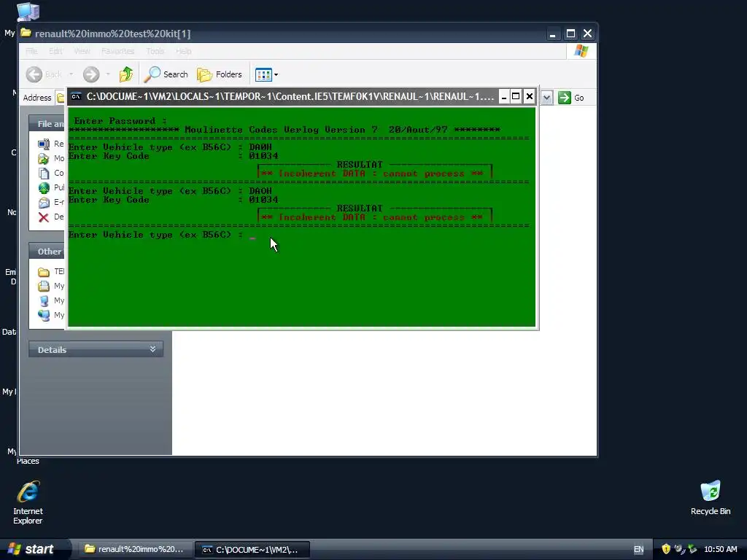
Task: Open the Views dropdown arrow
Action: tap(276, 75)
